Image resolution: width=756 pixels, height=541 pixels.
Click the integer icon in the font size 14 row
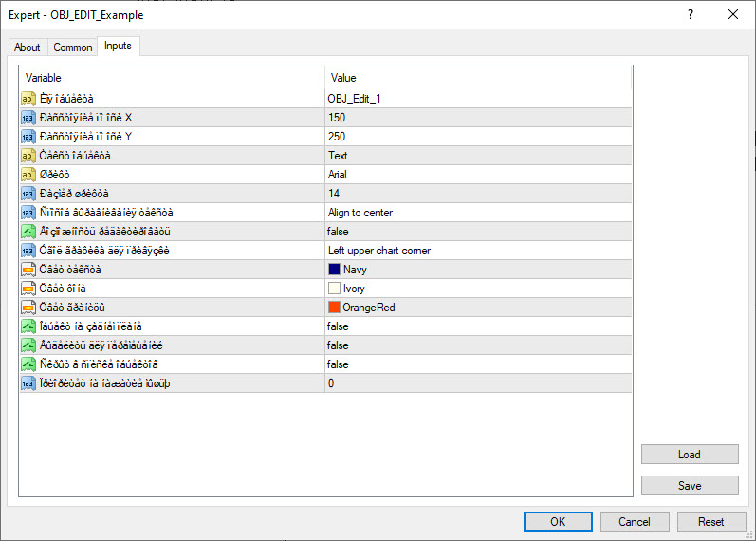(28, 194)
